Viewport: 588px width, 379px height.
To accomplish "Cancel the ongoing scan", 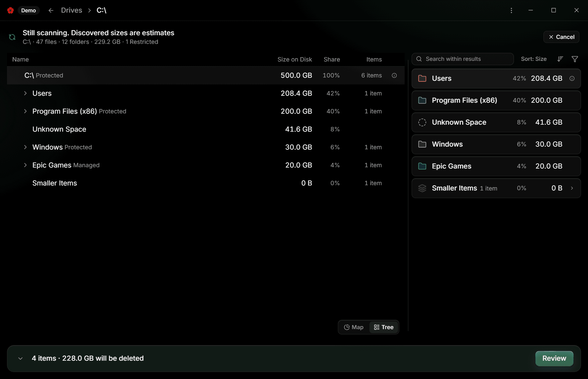I will point(561,37).
